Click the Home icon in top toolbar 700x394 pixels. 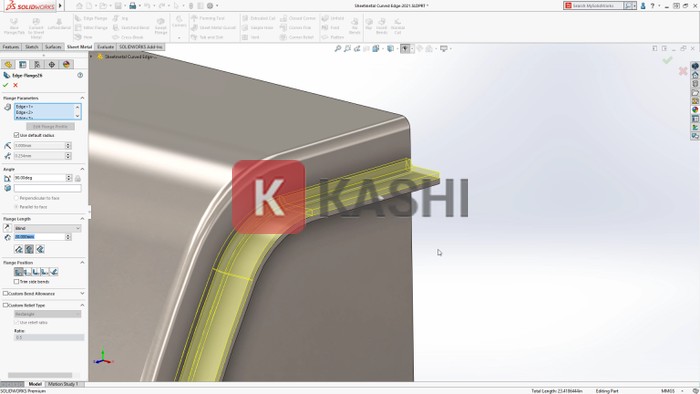pyautogui.click(x=79, y=6)
